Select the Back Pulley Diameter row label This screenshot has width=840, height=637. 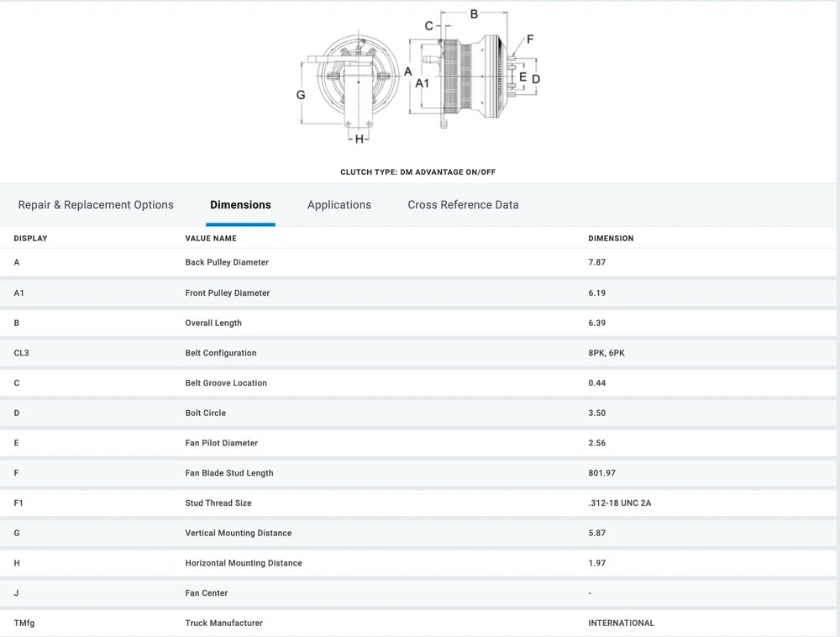227,262
